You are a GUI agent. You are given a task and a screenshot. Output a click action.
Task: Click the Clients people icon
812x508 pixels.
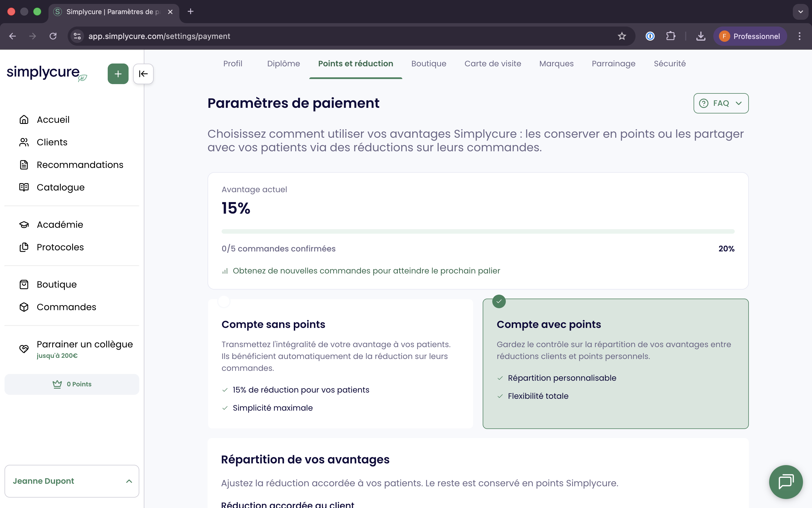click(x=24, y=142)
